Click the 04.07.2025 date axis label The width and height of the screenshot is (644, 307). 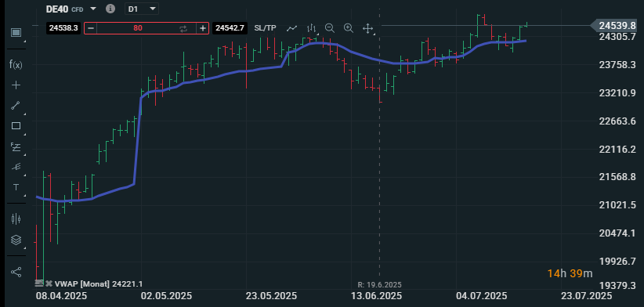pos(481,295)
